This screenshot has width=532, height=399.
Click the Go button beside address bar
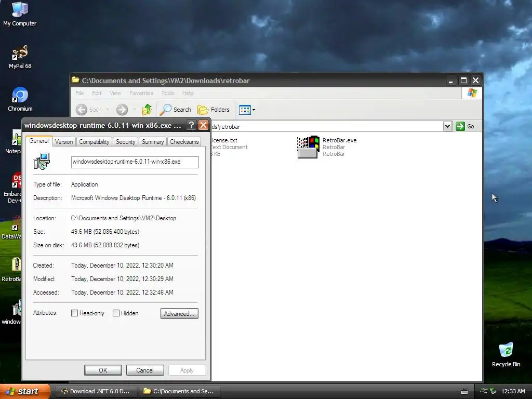click(465, 126)
